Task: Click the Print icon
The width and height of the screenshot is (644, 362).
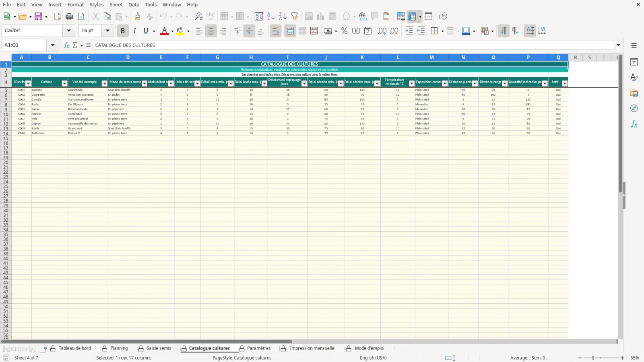Action: [69, 16]
